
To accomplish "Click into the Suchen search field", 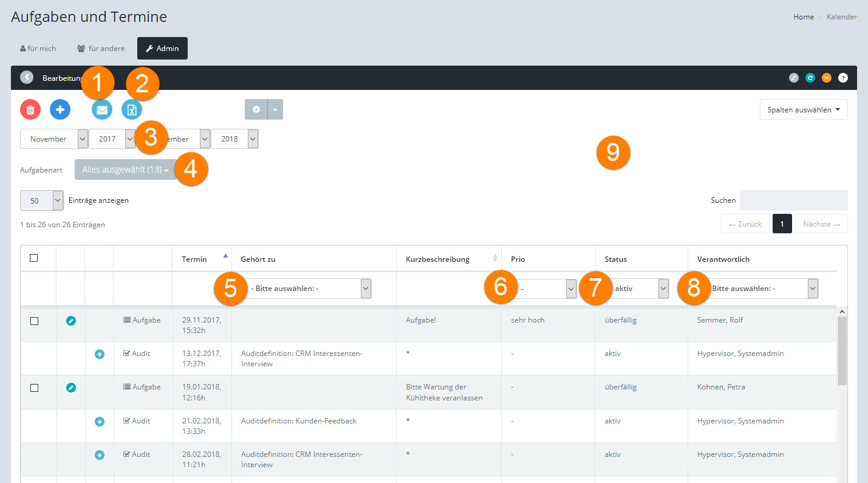I will click(793, 200).
